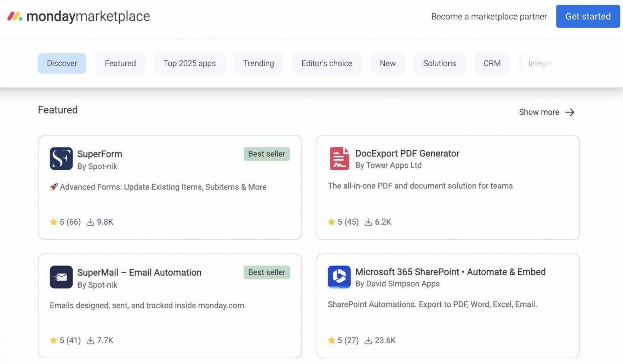Click 'By Spot-nik' under SuperForm
This screenshot has width=623, height=364.
tap(97, 166)
